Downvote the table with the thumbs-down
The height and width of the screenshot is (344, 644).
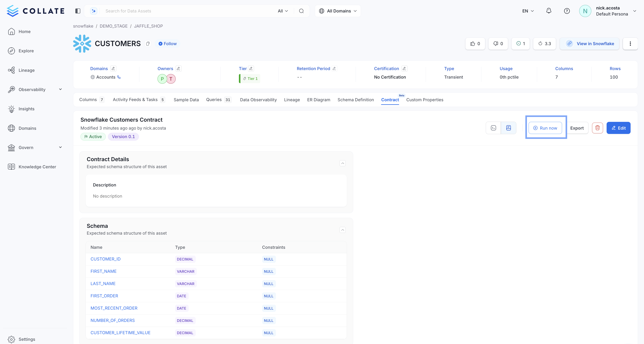click(x=498, y=43)
